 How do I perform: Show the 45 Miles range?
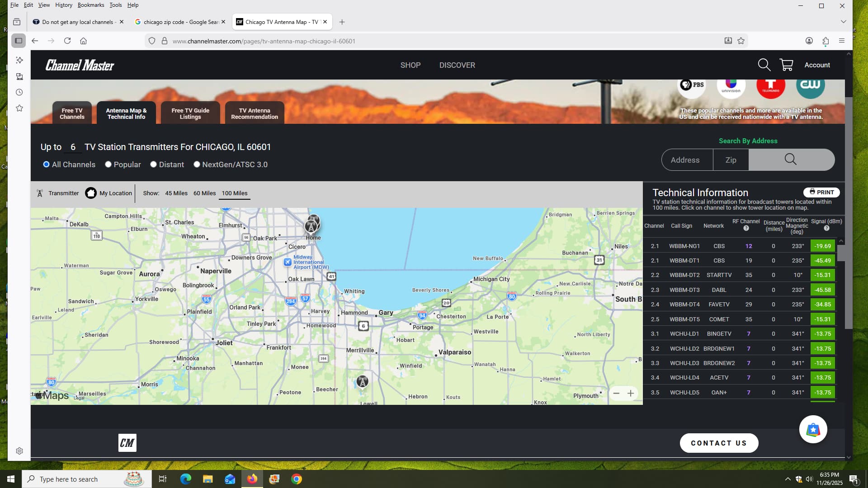click(x=176, y=193)
